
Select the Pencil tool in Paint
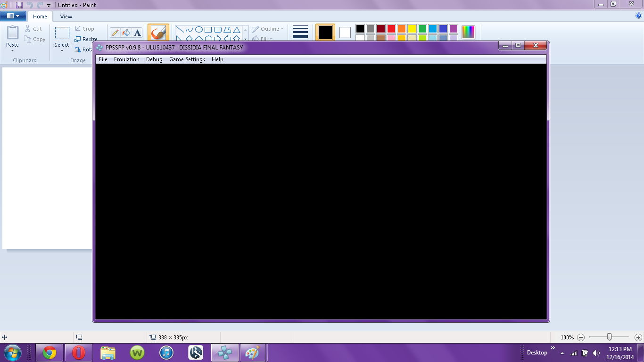115,33
